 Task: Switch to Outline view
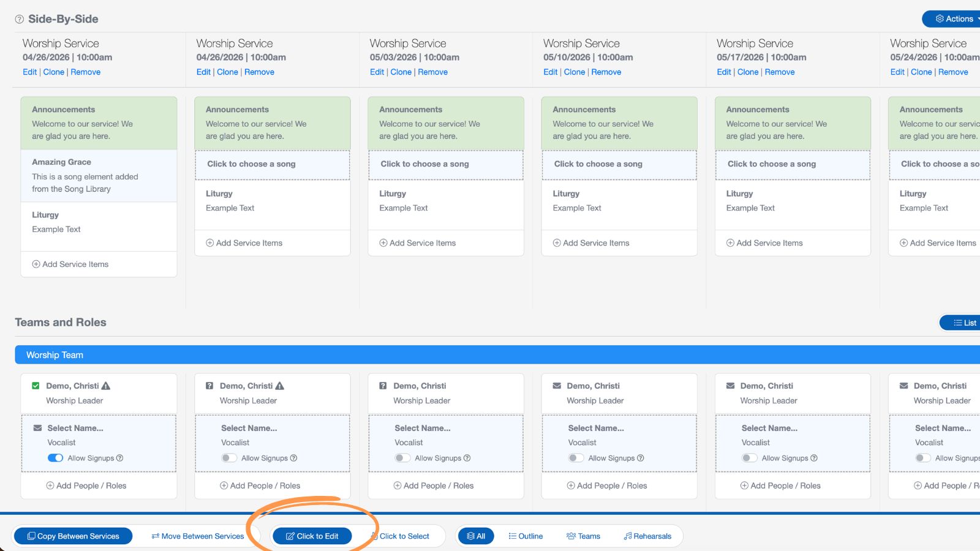[526, 536]
